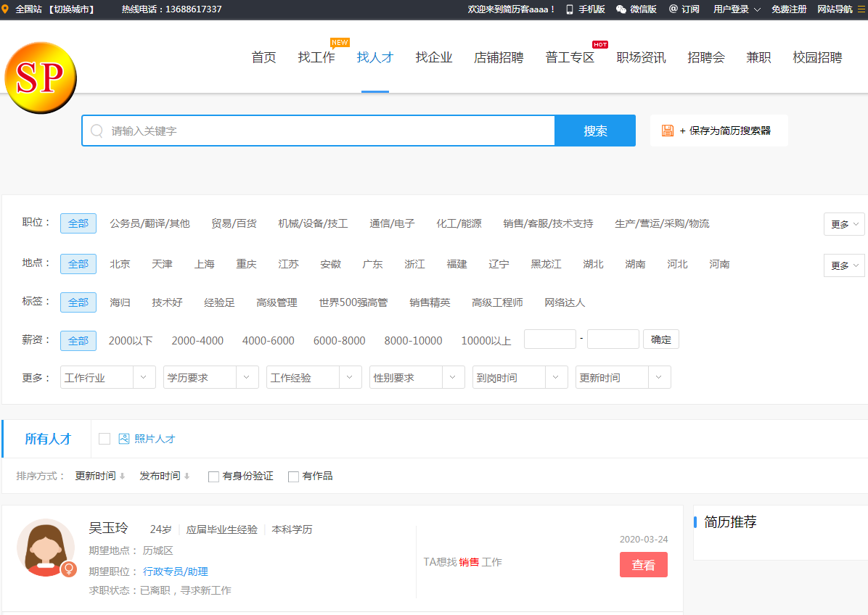Filter position by 销售/客服/技术支持
Viewport: 868px width, 615px height.
point(548,223)
